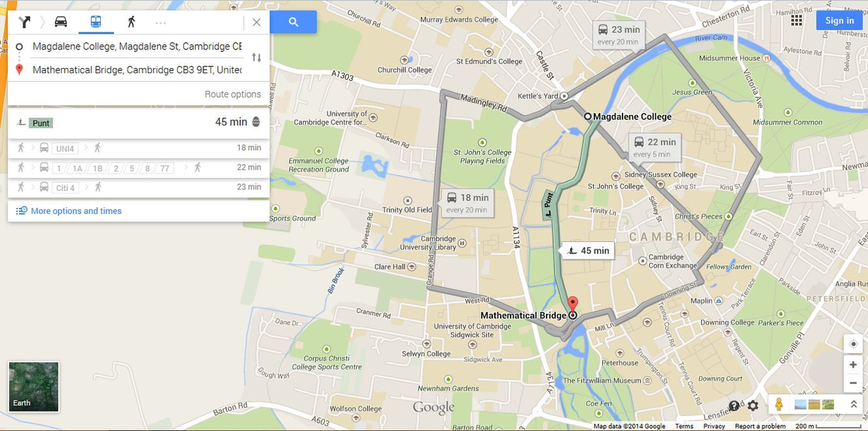The width and height of the screenshot is (868, 431).
Task: Switch to driving directions tab
Action: [61, 22]
